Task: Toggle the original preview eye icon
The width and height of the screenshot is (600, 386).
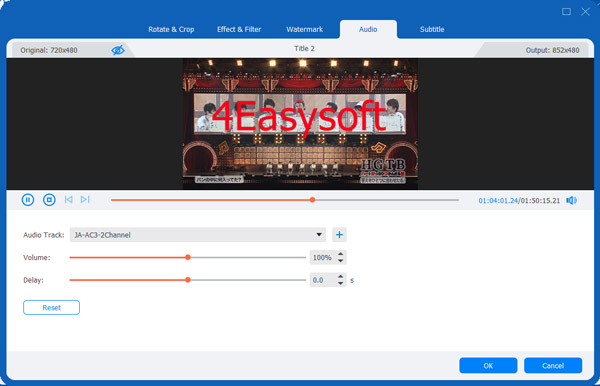Action: point(118,50)
